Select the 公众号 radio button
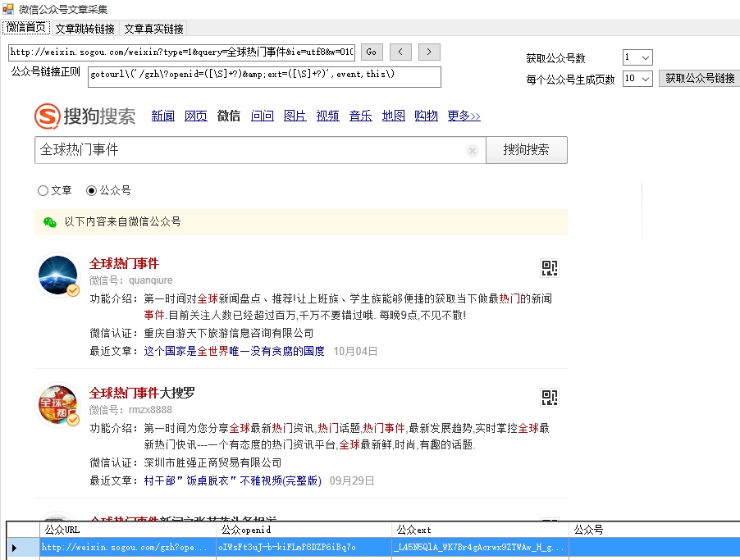Image resolution: width=740 pixels, height=560 pixels. 92,190
